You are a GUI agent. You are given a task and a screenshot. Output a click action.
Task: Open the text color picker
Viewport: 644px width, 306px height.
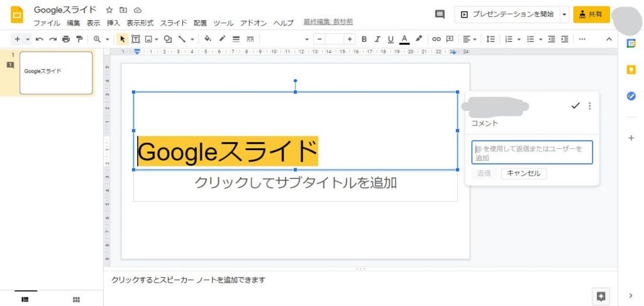coord(404,40)
